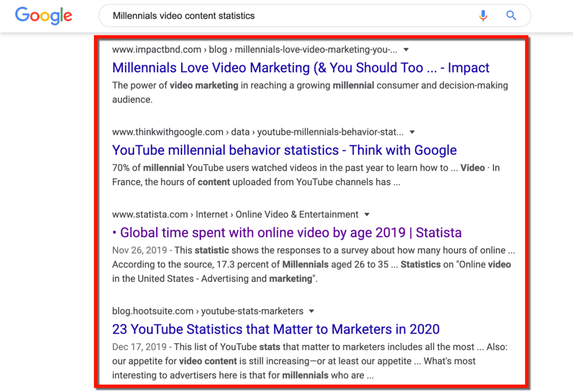The image size is (573, 392).
Task: Open the Millennials Love Video Marketing result
Action: [x=300, y=68]
